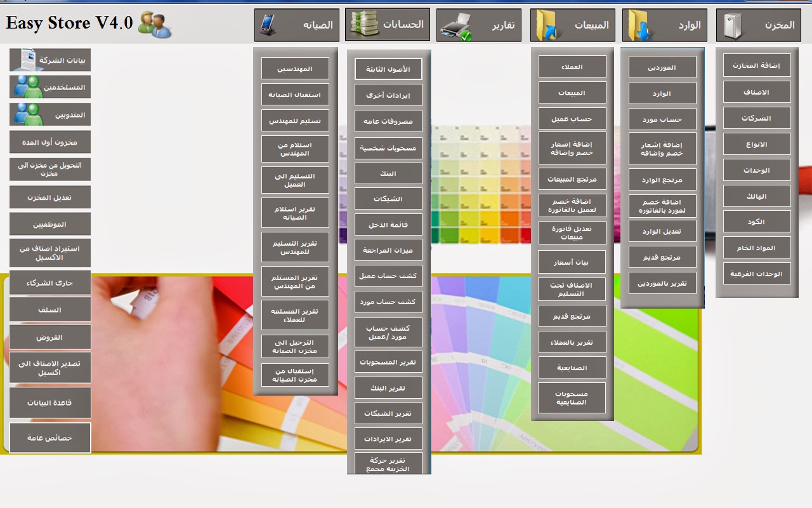Select إيرادات أخرى in الحسابات menu
812x508 pixels.
pos(388,95)
